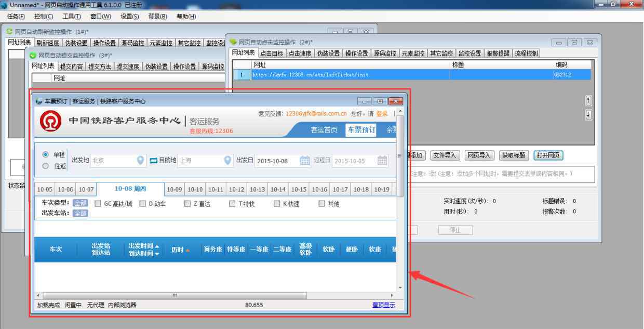Viewport: 644px width, 329px height.
Task: Check D-动车 train type
Action: pyautogui.click(x=142, y=204)
